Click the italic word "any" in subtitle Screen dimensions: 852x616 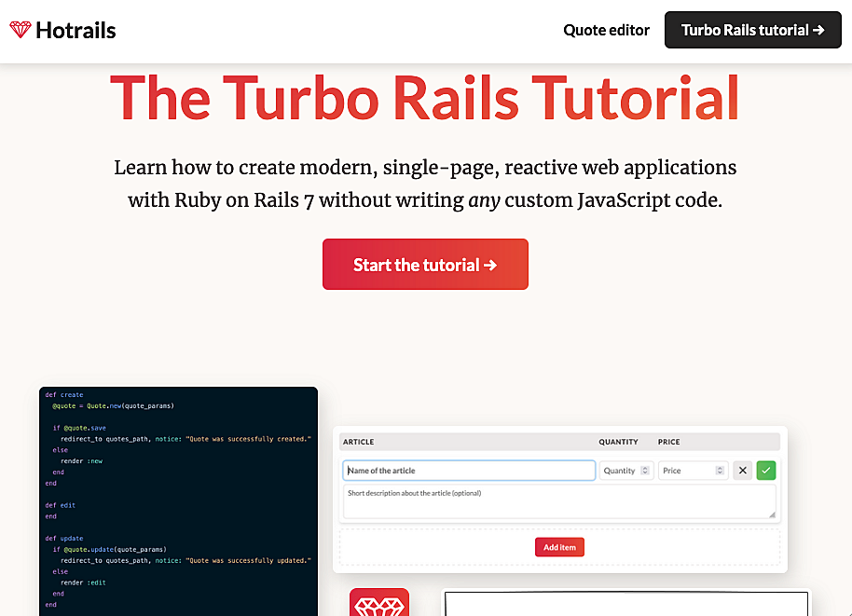coord(484,200)
